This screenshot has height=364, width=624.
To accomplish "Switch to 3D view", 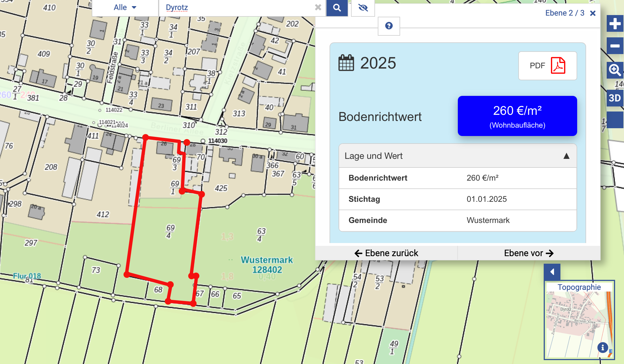I will (x=615, y=98).
